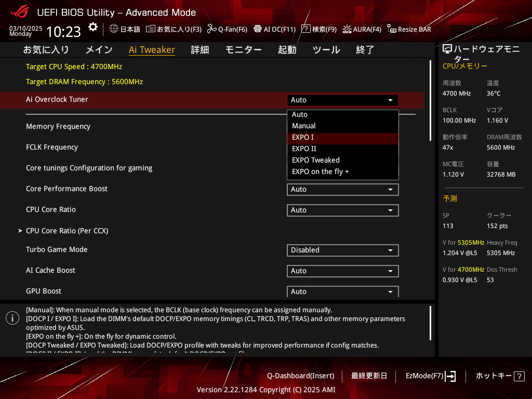The height and width of the screenshot is (399, 532).
Task: Click the Turbo Game Mode label
Action: pyautogui.click(x=57, y=250)
